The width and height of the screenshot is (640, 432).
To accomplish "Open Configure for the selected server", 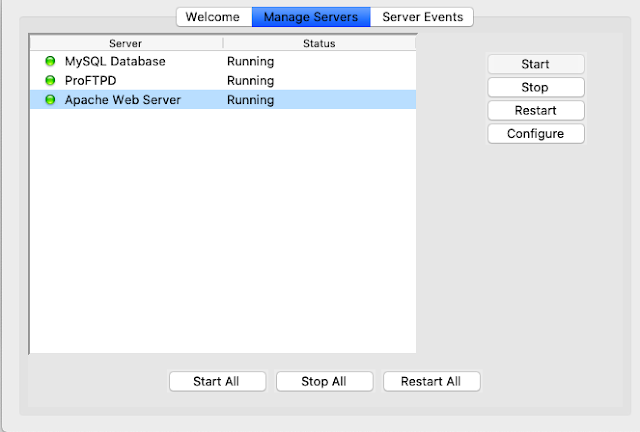I will click(536, 134).
